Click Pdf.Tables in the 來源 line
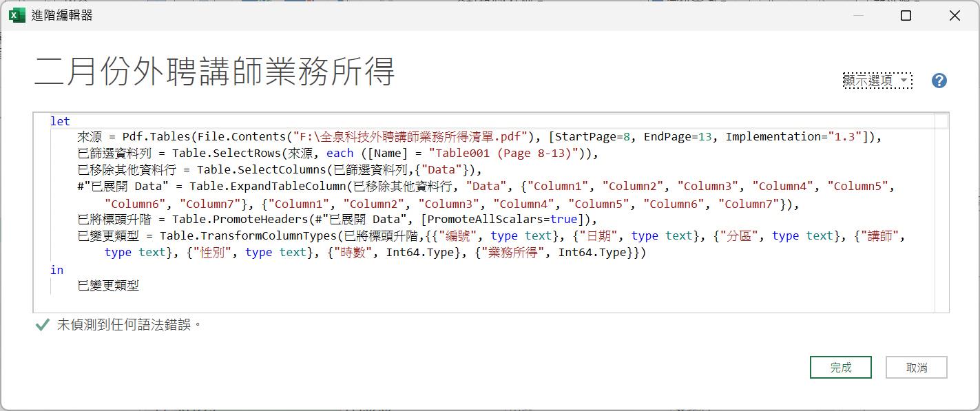980x411 pixels. click(x=153, y=136)
